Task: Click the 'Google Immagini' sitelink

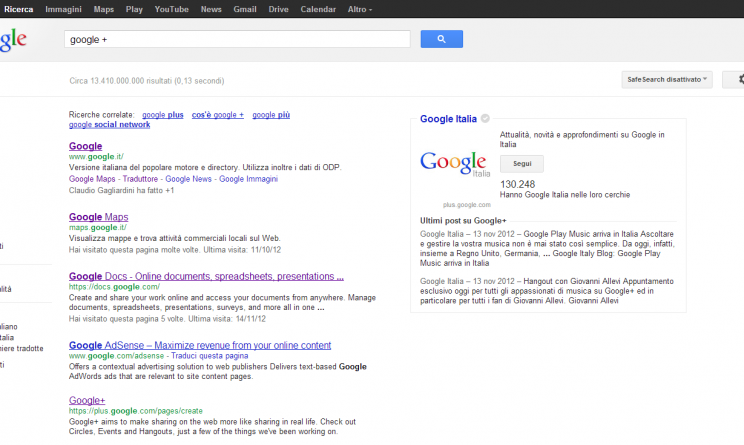Action: [248, 179]
